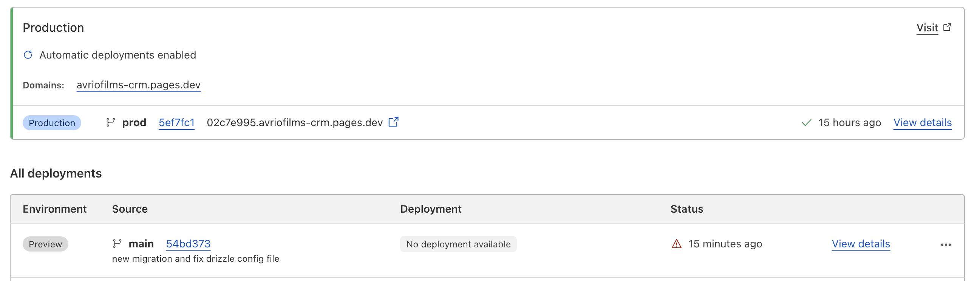View details of the failed main deployment

coord(861,244)
